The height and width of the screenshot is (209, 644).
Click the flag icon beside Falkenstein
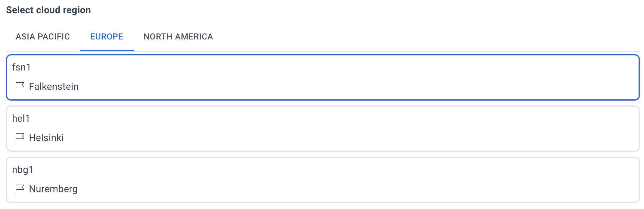click(20, 87)
